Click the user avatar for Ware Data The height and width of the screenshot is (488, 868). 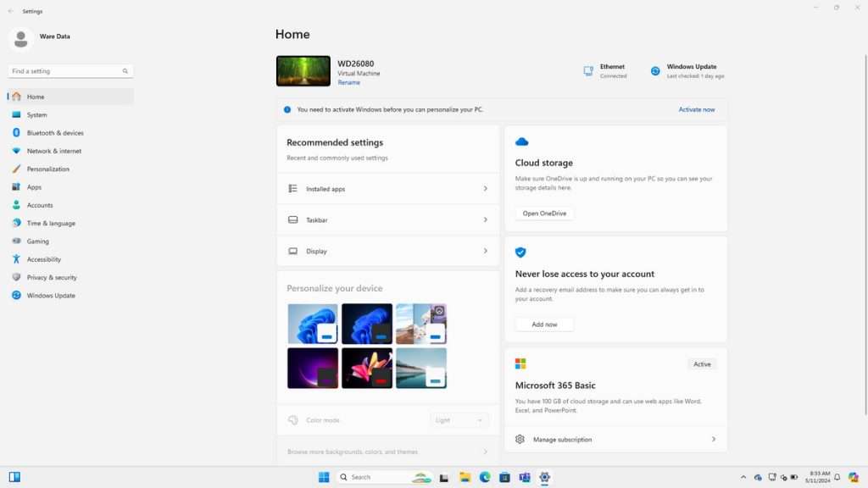pos(21,39)
